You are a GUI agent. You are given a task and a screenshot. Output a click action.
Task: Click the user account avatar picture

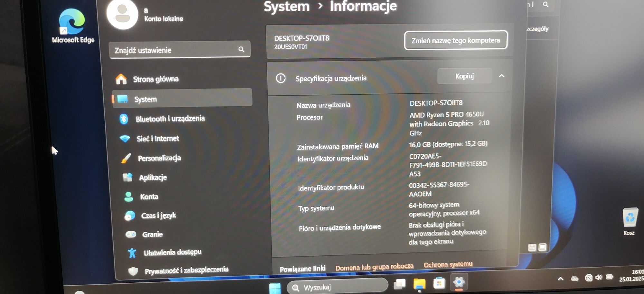(122, 14)
